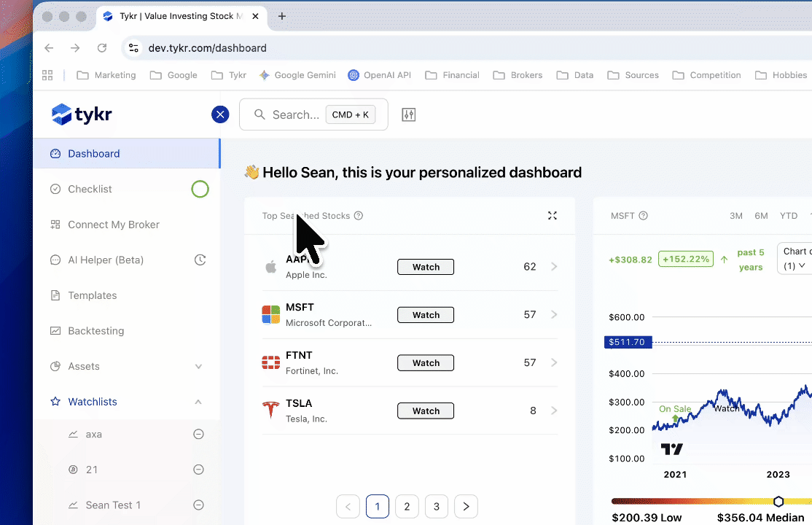Open AI Helper history clock icon
812x525 pixels.
tap(200, 260)
